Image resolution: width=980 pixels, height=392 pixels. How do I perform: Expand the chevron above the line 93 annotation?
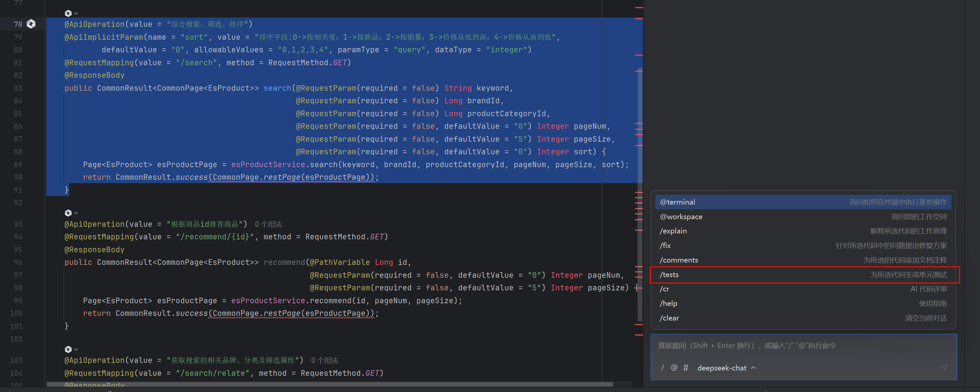click(x=76, y=213)
